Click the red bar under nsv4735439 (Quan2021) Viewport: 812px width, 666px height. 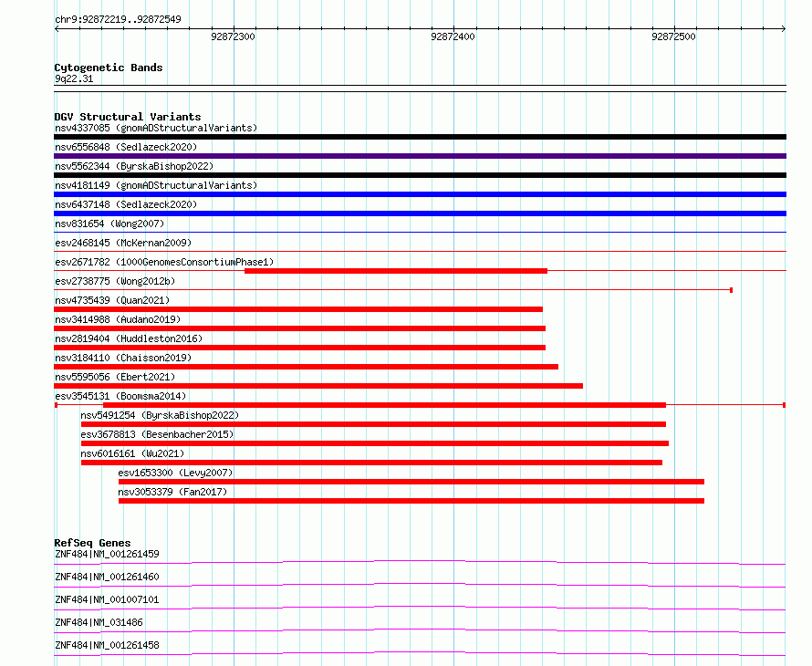pyautogui.click(x=298, y=309)
